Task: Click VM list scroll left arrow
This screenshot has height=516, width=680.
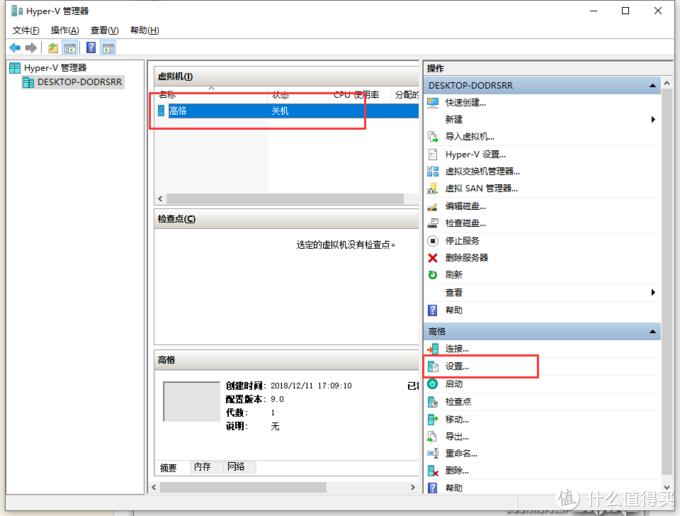Action: tap(160, 199)
